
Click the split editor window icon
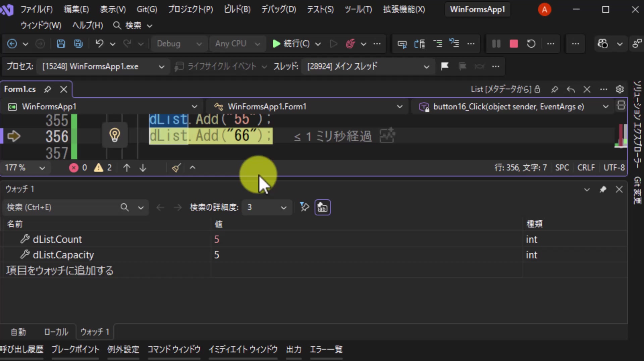[621, 106]
